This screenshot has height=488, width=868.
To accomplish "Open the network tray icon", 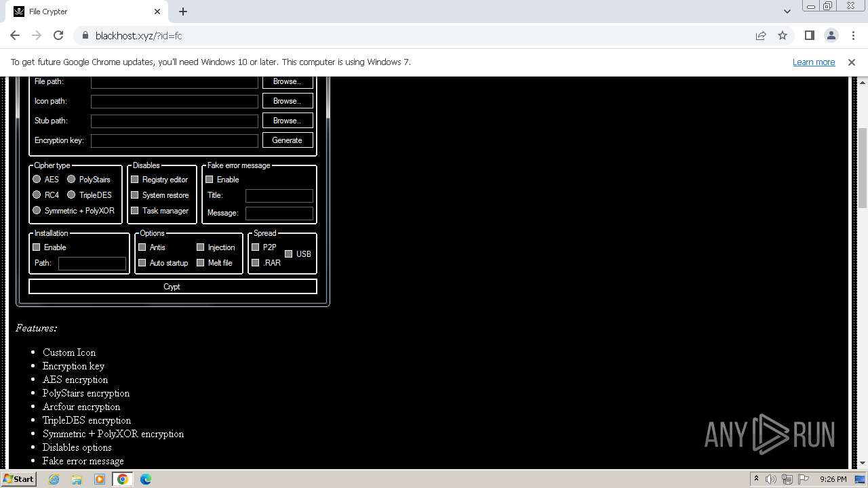I will coord(787,479).
